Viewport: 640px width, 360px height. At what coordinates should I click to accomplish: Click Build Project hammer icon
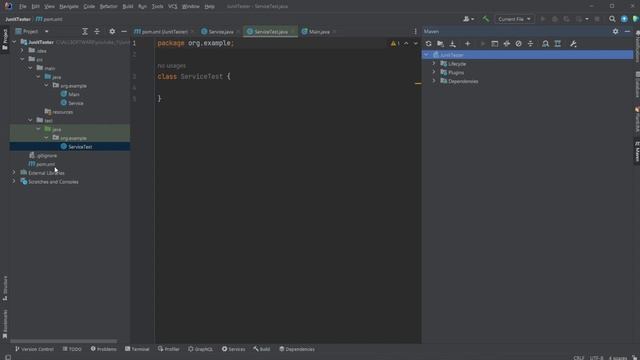pos(486,19)
